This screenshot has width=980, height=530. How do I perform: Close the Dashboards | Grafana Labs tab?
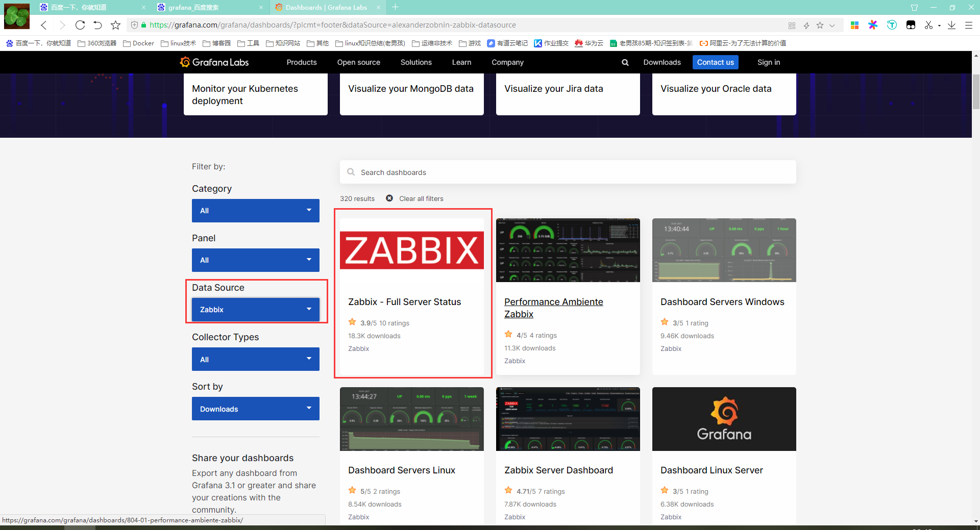click(379, 7)
